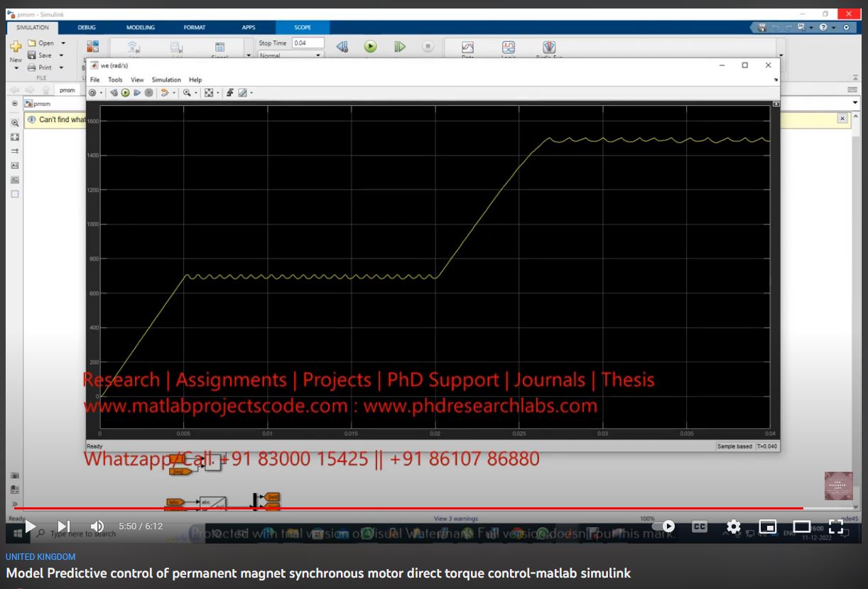Screen dimensions: 868x589
Task: Click the Step Forward icon in Simulink toolstrip
Action: (x=400, y=47)
